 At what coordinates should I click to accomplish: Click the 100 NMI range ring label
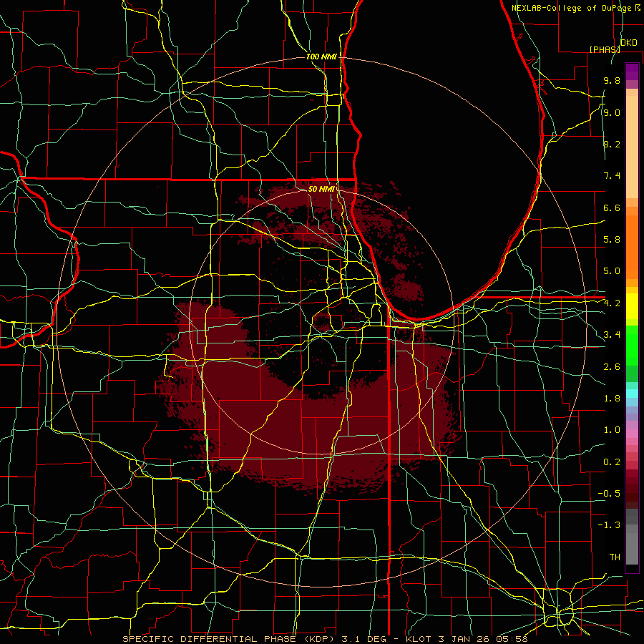pyautogui.click(x=321, y=57)
